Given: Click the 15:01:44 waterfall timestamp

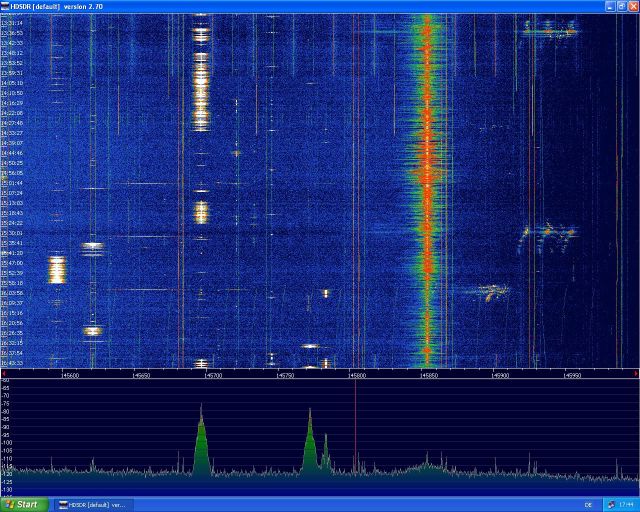Looking at the screenshot, I should pyautogui.click(x=11, y=183).
